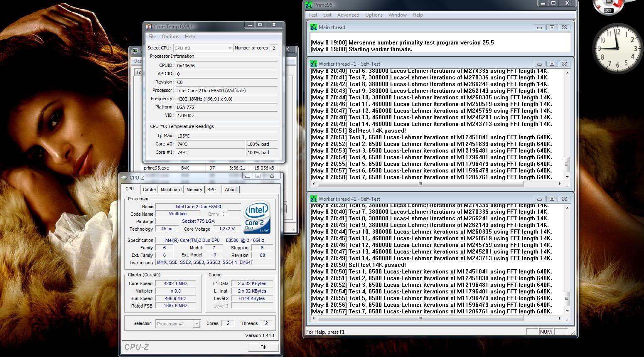Click the Core Voltage value 1.272 V
The width and height of the screenshot is (644, 357).
pos(226,229)
